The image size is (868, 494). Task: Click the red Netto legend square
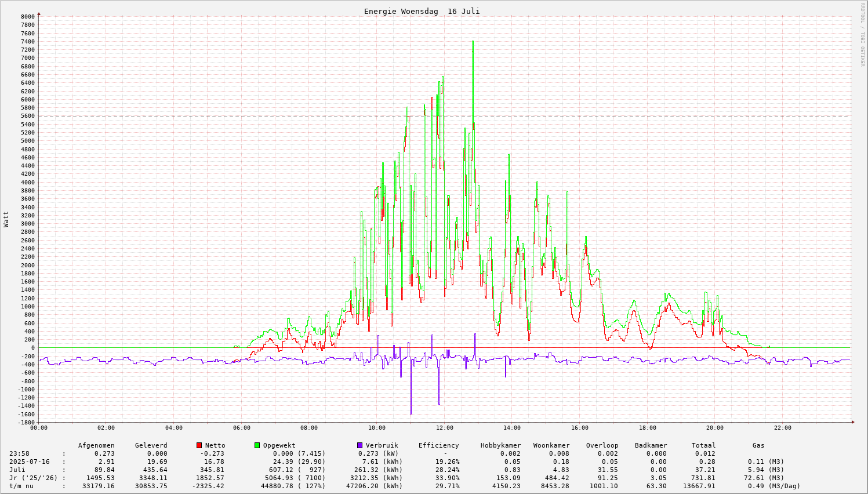pos(199,445)
